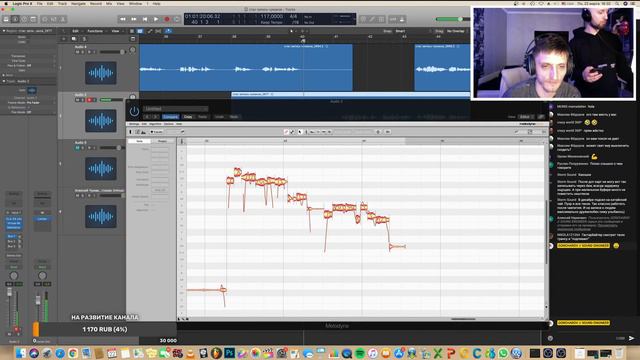Open the Track menu

click(x=62, y=3)
